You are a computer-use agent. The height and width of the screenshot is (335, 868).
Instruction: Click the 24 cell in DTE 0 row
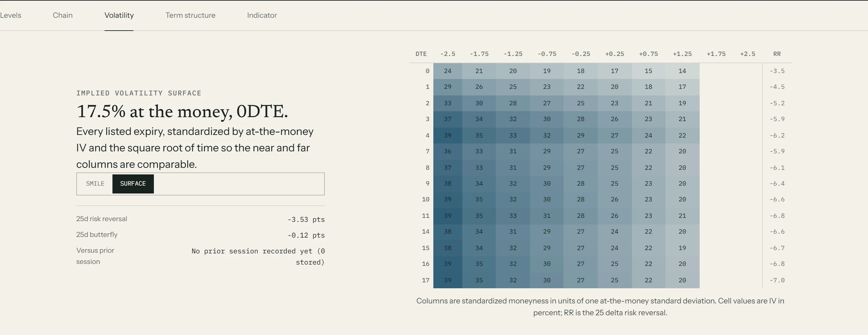[447, 71]
